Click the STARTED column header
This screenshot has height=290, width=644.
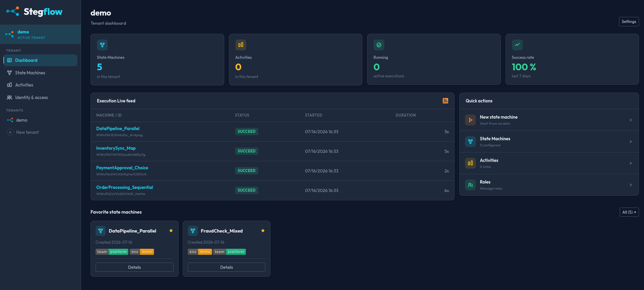(313, 115)
